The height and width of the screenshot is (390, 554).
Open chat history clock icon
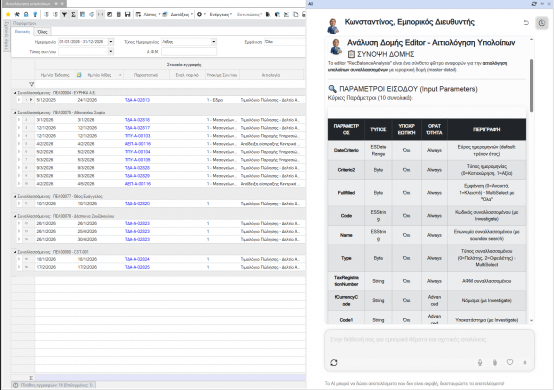pos(542,23)
